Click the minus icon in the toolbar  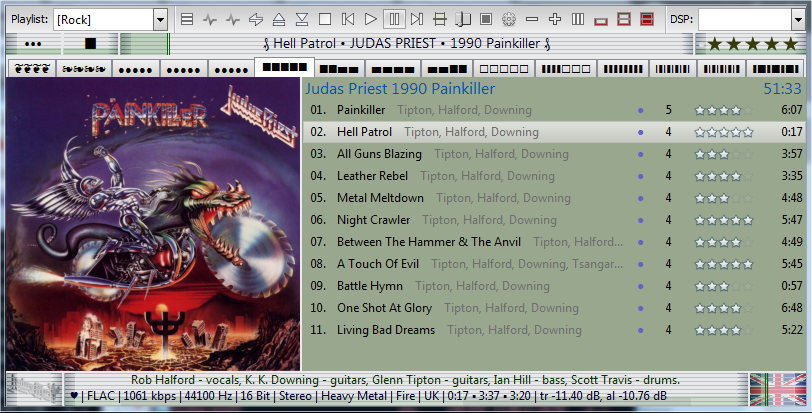pos(531,19)
